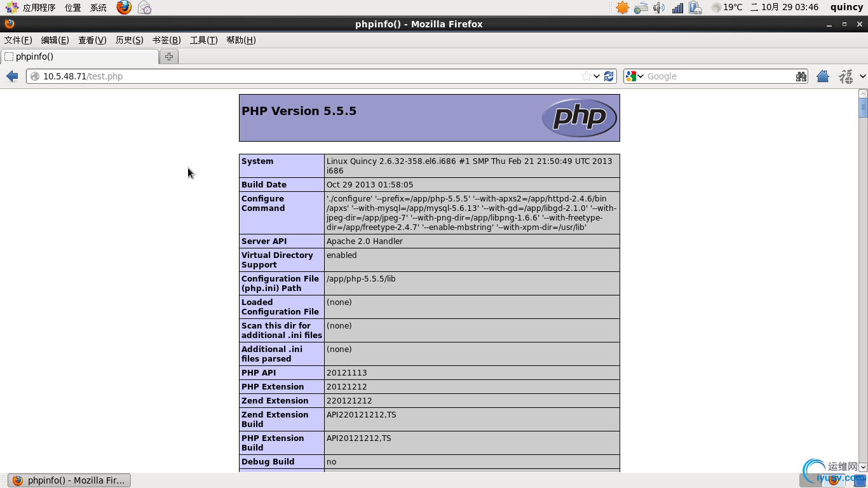Open the Google search engine selector
868x488 pixels.
coord(634,76)
